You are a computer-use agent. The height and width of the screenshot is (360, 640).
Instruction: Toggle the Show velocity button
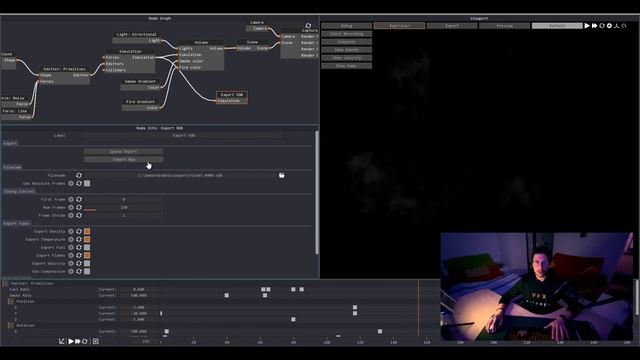(347, 58)
